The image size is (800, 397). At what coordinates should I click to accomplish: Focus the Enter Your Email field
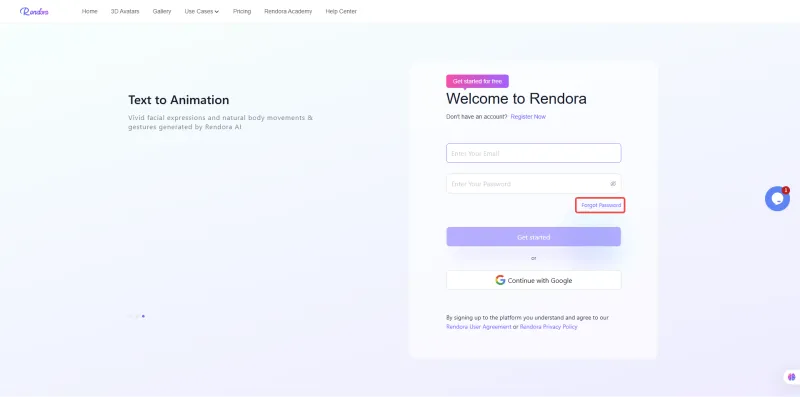point(534,153)
